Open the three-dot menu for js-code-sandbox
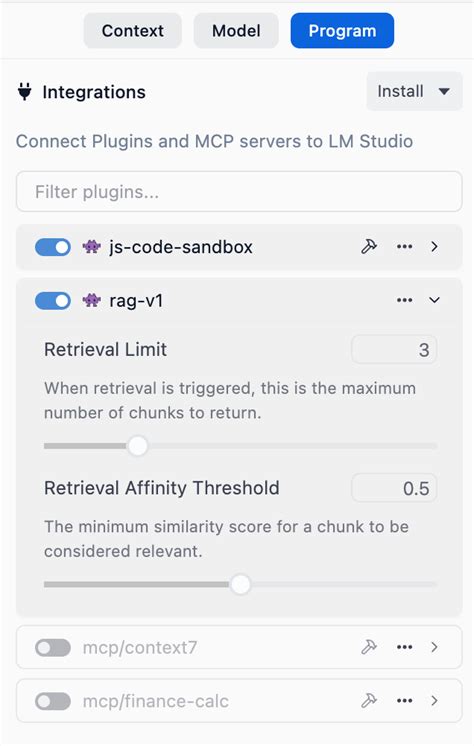474x746 pixels. 405,246
